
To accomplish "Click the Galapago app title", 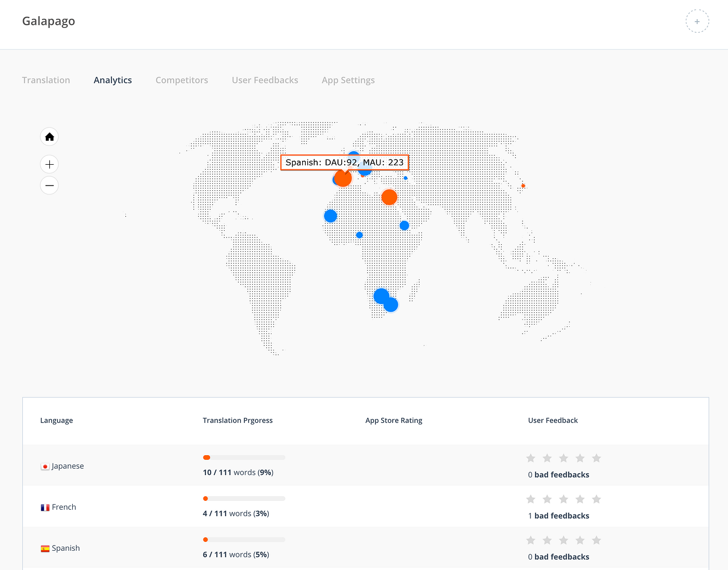I will 48,21.
